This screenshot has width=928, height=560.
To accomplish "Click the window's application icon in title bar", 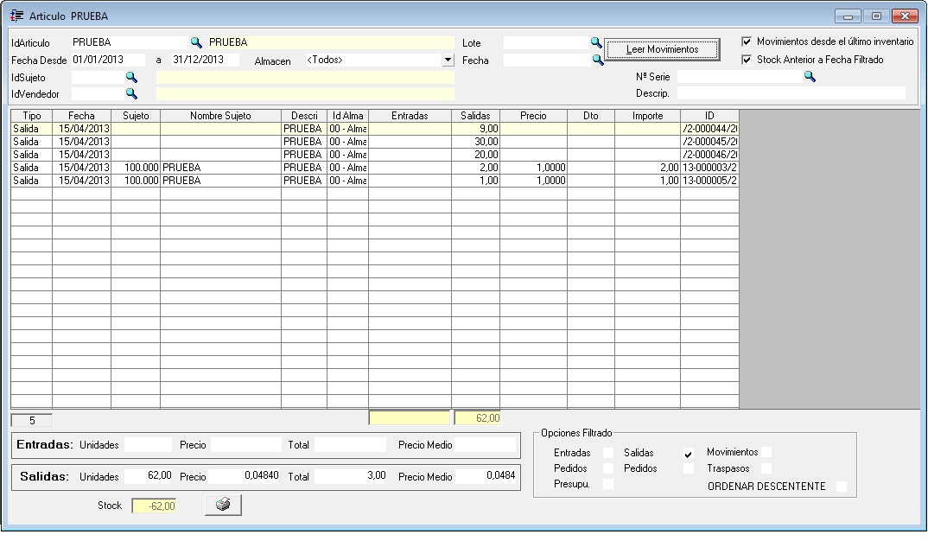I will click(x=17, y=16).
